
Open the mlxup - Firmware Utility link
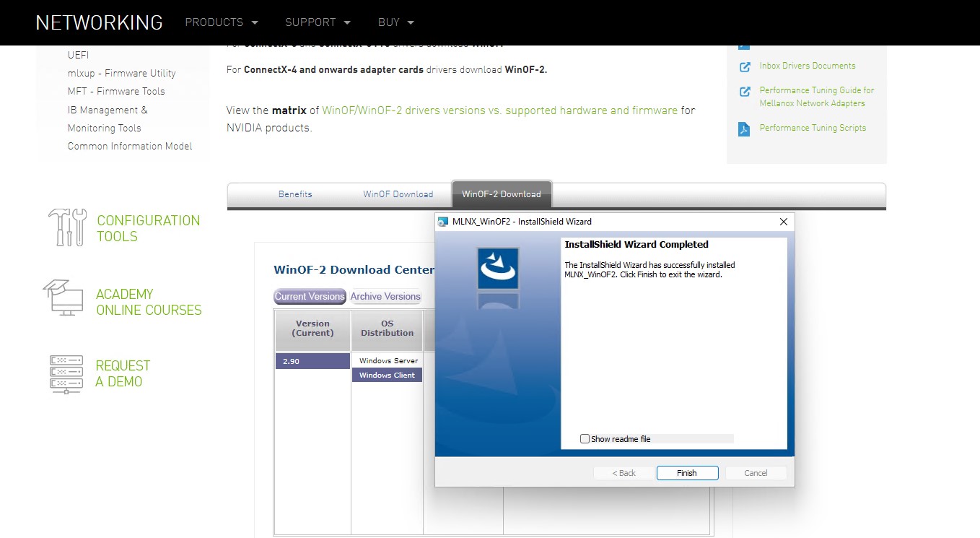click(x=122, y=73)
